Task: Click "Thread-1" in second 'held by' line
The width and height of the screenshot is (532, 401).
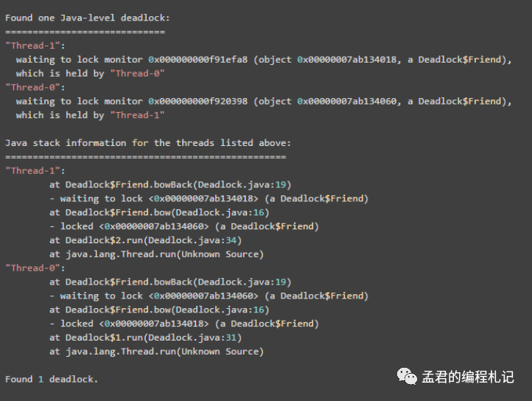Action: (137, 115)
